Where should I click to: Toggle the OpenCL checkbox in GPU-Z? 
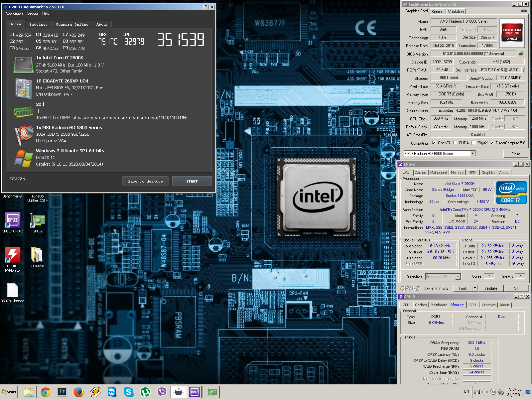[434, 143]
